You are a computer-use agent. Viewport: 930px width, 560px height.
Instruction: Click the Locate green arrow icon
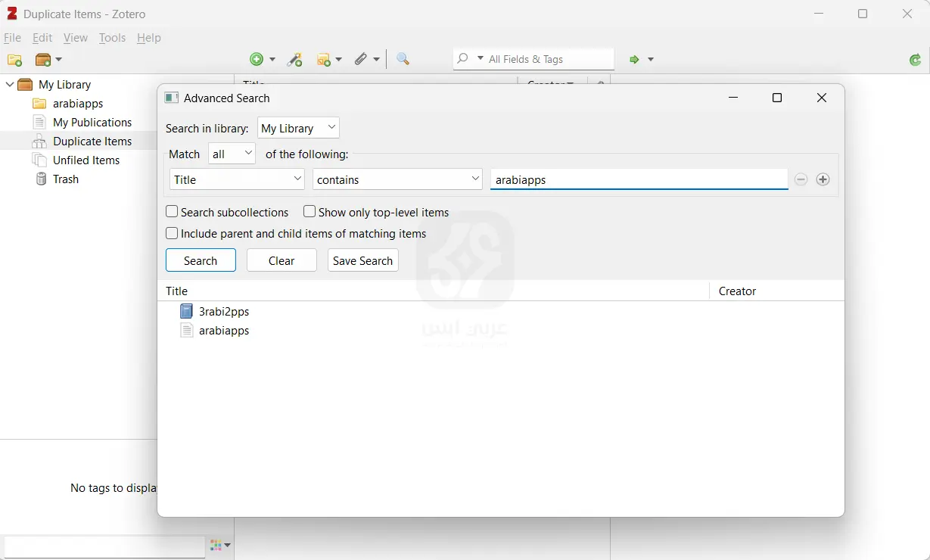tap(636, 58)
